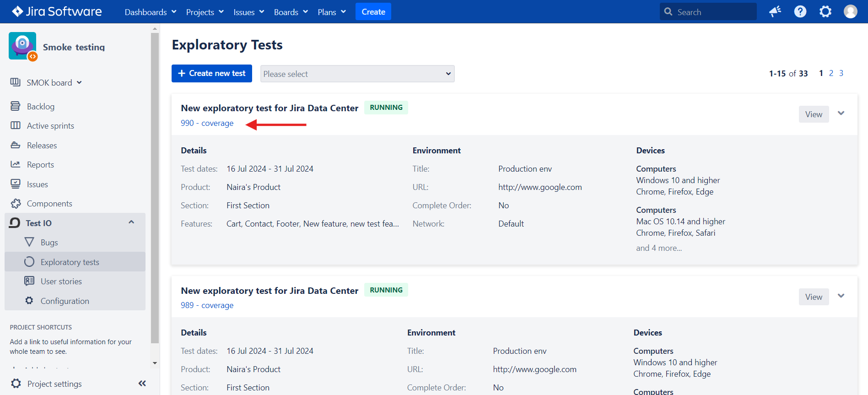Click the Bugs triangle icon

(29, 242)
